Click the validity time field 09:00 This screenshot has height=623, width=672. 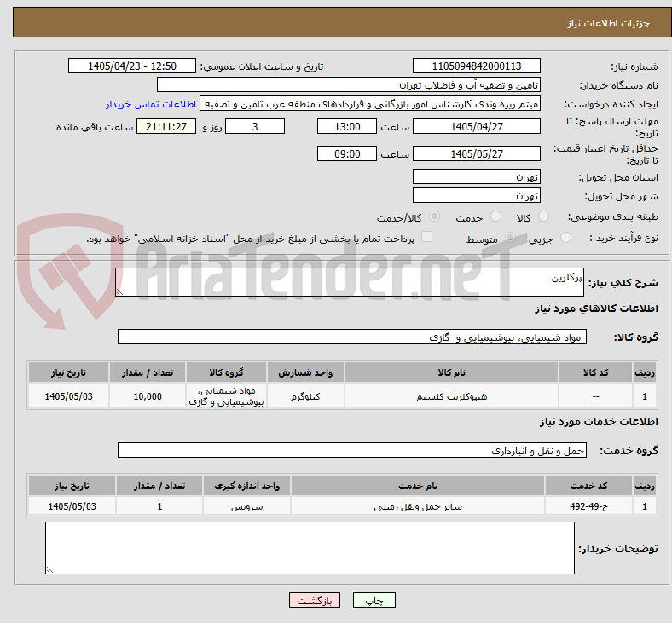click(347, 153)
